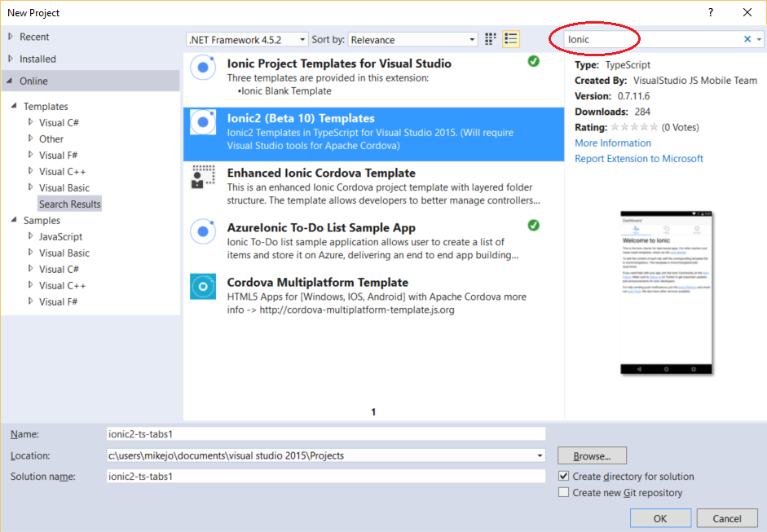767x532 pixels.
Task: Expand JavaScript under Samples
Action: [x=30, y=235]
